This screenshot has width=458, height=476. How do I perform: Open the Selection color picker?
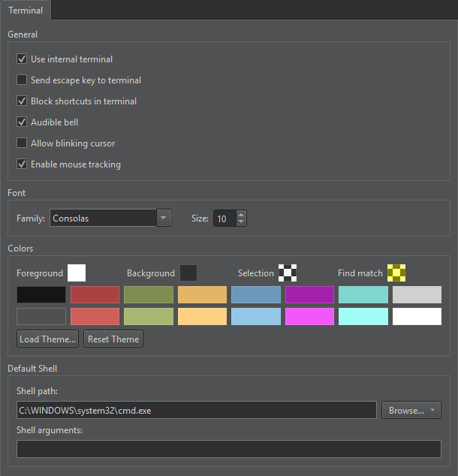click(288, 273)
